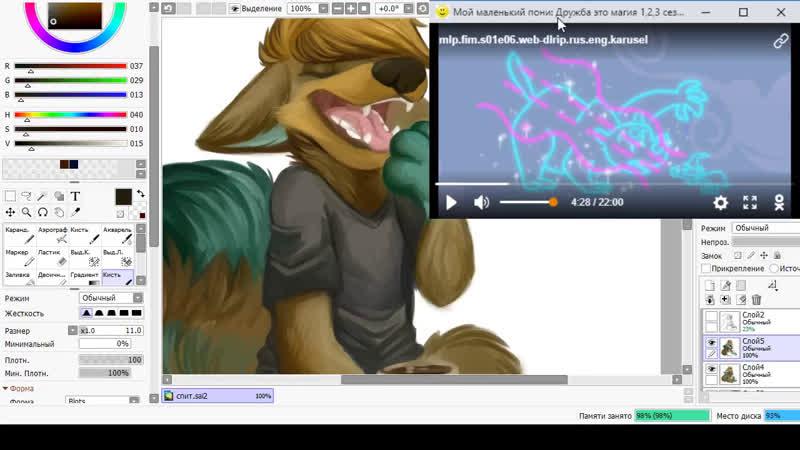
Task: Open the video player settings gear
Action: 720,203
